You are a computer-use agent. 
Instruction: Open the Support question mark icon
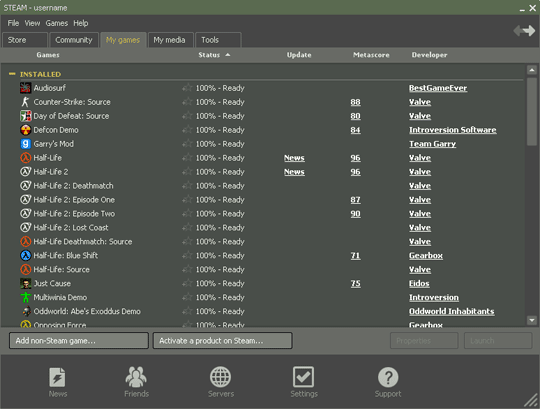click(388, 377)
